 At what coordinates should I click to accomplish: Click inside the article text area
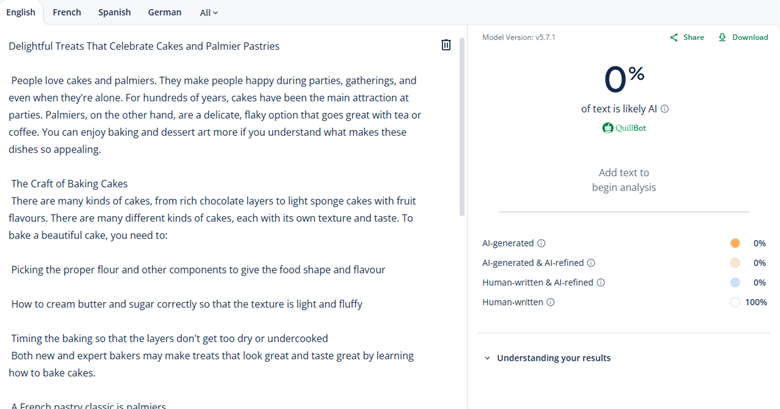click(220, 200)
